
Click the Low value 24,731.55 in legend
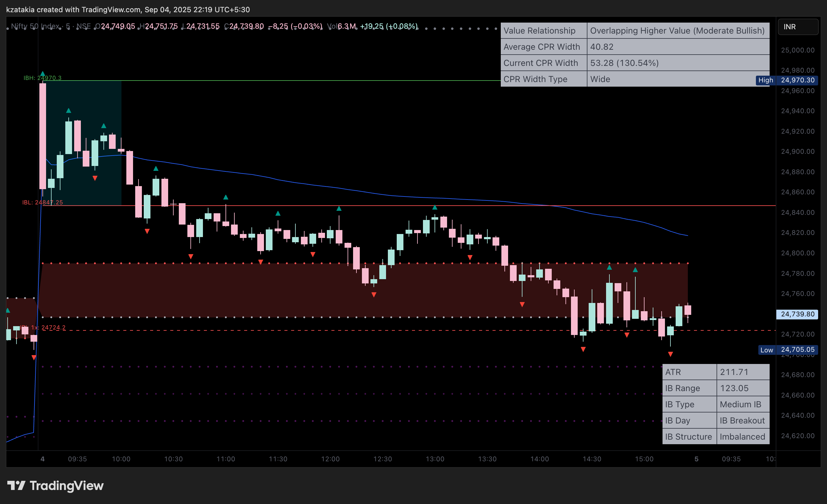pyautogui.click(x=203, y=26)
